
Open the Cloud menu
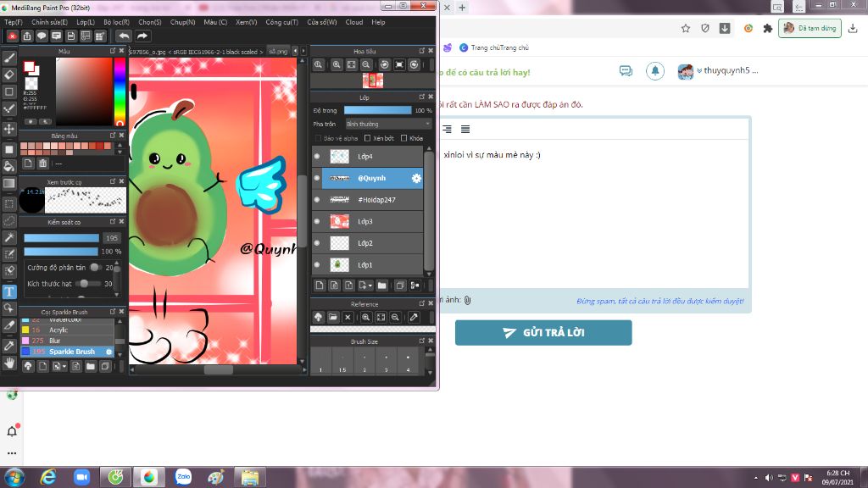(353, 22)
